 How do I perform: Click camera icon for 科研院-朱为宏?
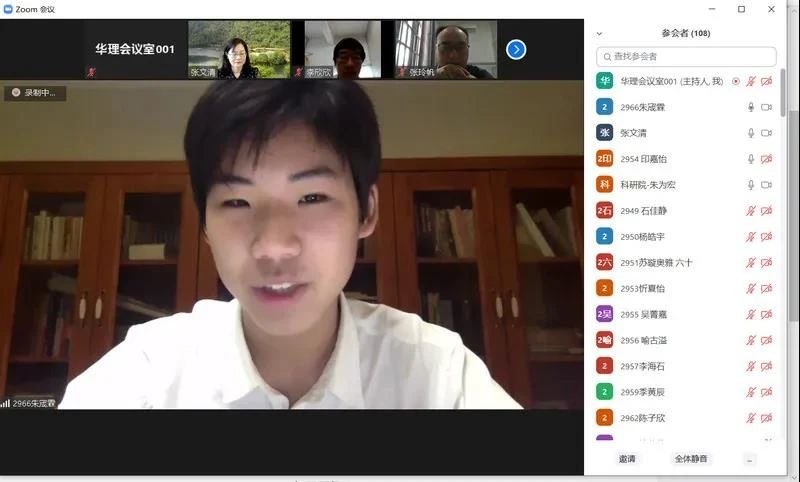(766, 185)
